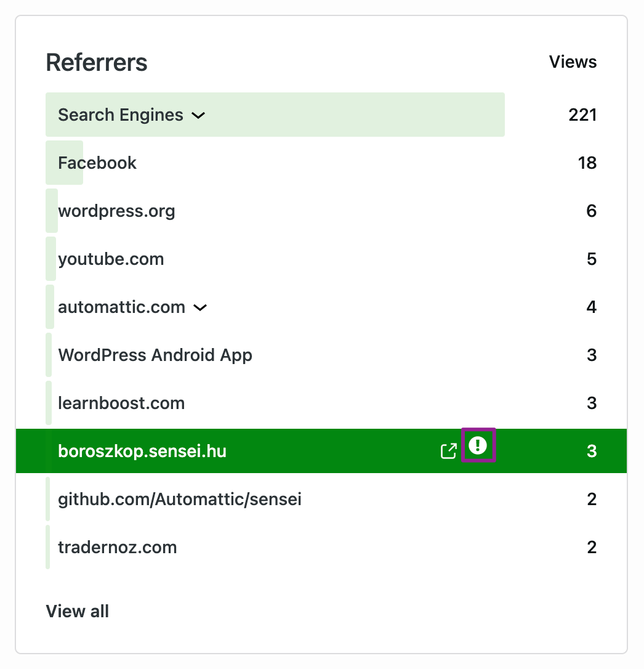Expand the automattic.com chevron
644x669 pixels.
point(200,307)
